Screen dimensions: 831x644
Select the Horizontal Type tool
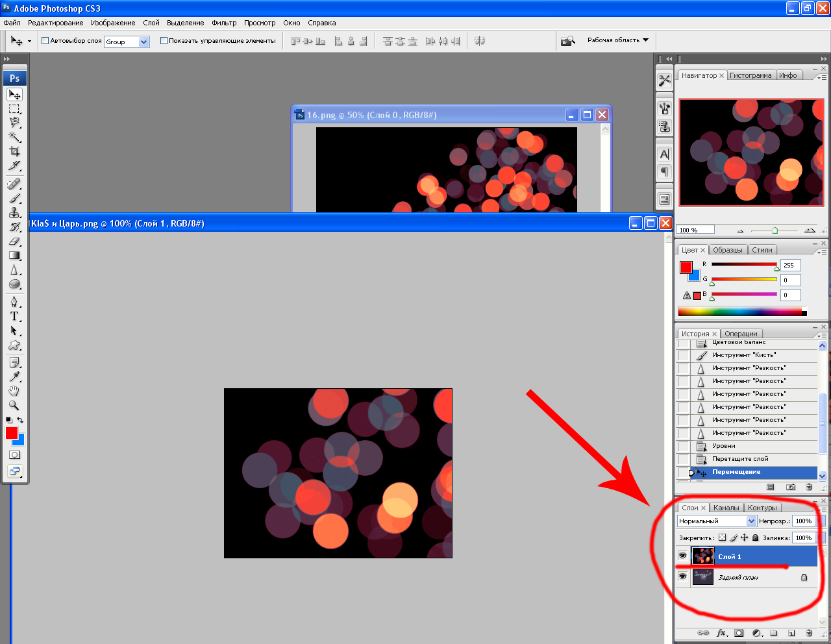(x=14, y=316)
